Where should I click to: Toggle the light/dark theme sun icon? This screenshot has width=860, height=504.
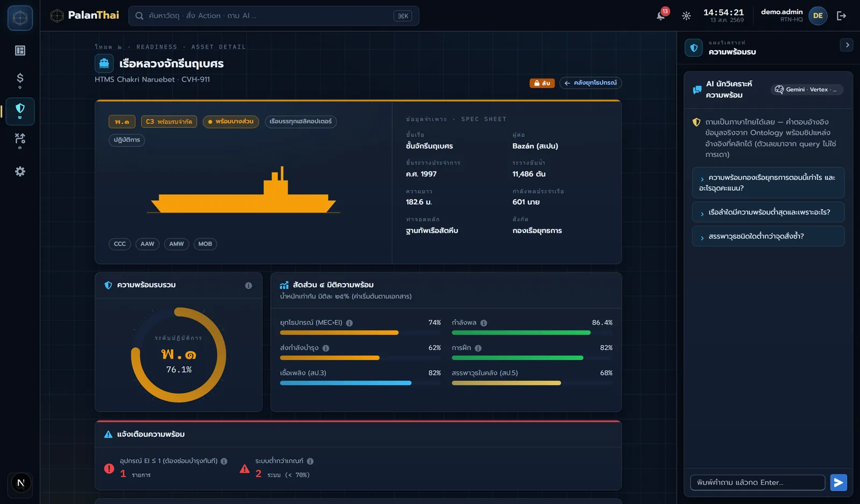(686, 16)
